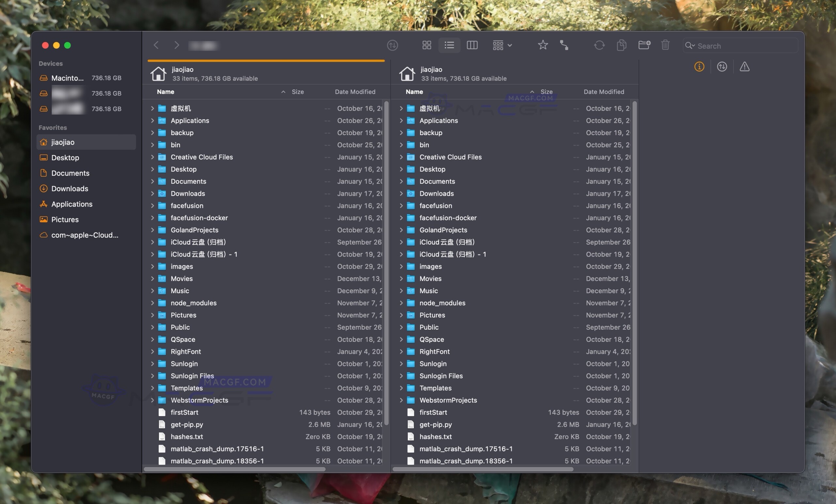This screenshot has width=836, height=504.
Task: Toggle list view mode
Action: (449, 45)
